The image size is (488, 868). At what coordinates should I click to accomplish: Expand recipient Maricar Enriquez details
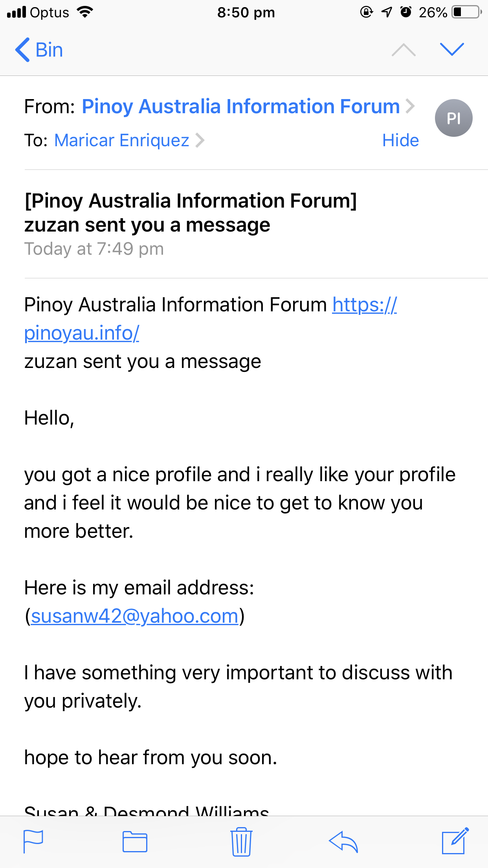122,140
